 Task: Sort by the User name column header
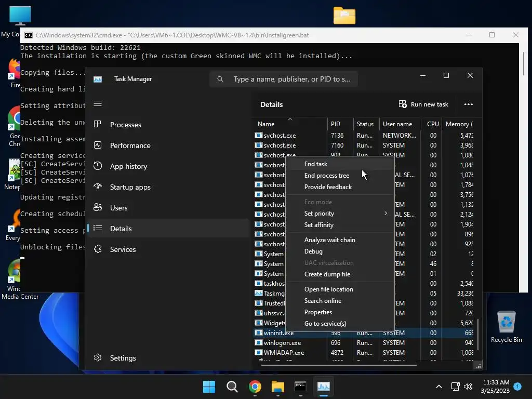coord(400,124)
